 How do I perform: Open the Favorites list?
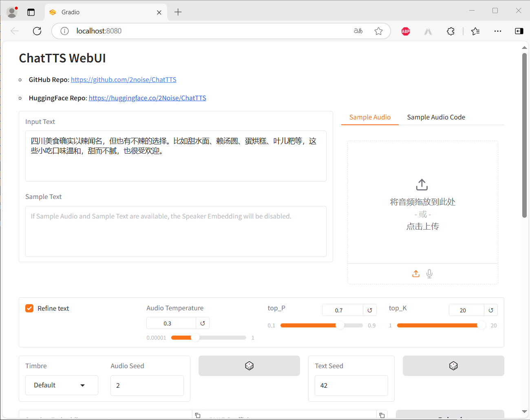point(475,31)
